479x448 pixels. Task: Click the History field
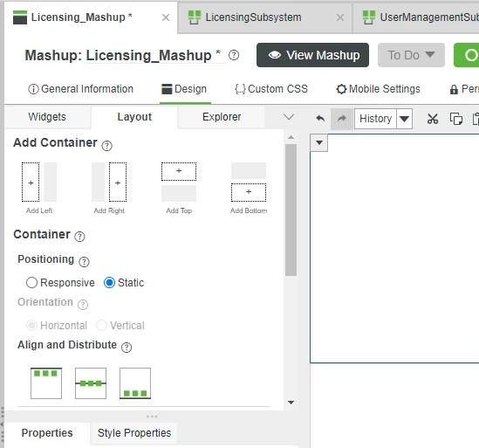coord(375,119)
